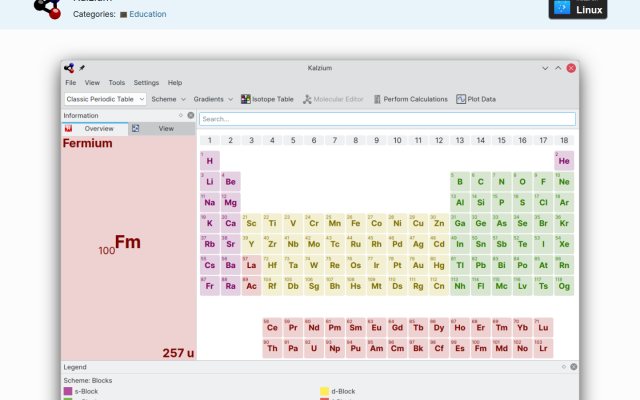Select Fermium element Fm in table
This screenshot has width=640, height=400.
click(x=481, y=349)
